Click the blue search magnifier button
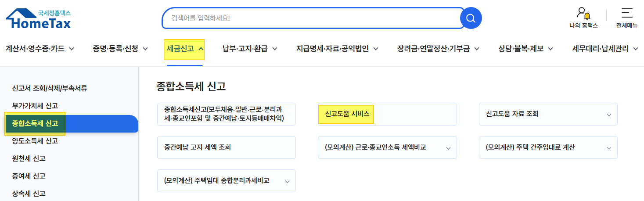The height and width of the screenshot is (201, 644). [x=471, y=18]
